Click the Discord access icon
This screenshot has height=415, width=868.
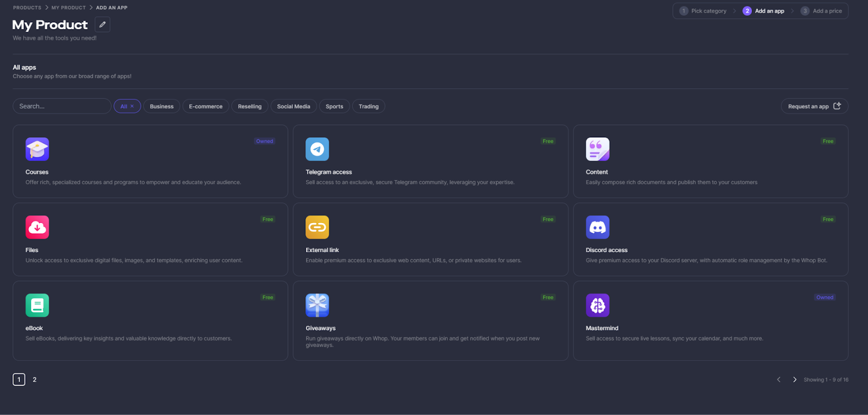(597, 227)
